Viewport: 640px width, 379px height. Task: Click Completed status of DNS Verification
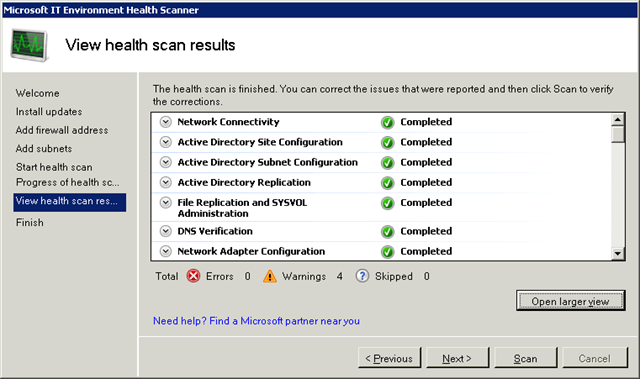point(426,231)
